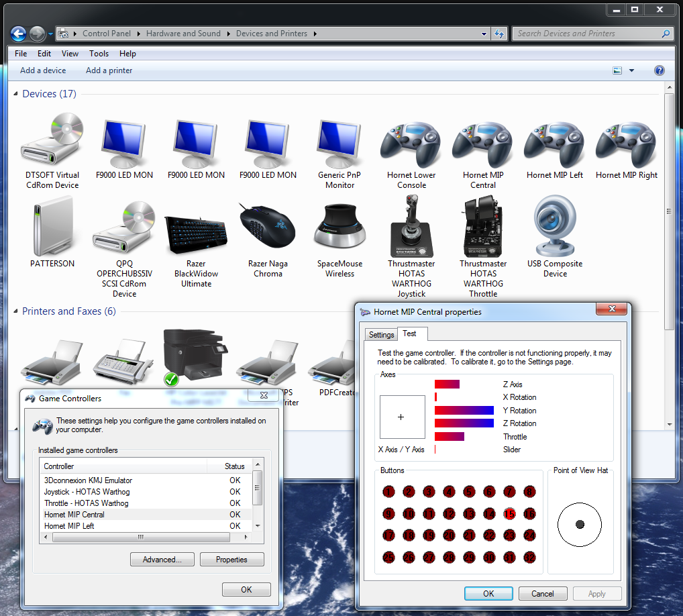Select the Hornet MIP Central device icon
The width and height of the screenshot is (683, 616).
pos(482,145)
